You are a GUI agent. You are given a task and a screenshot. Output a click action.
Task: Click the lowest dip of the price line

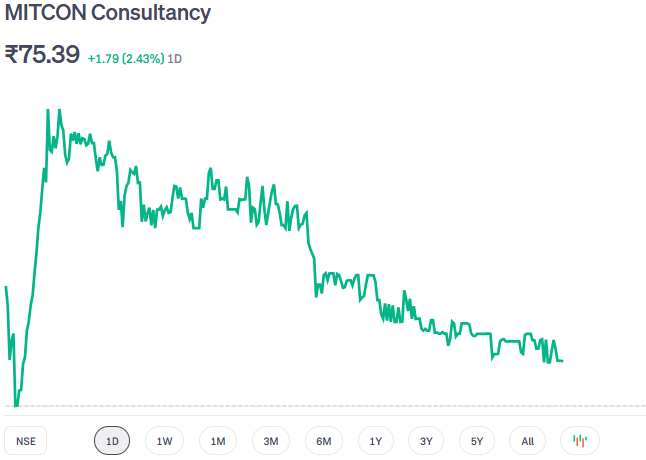16,404
